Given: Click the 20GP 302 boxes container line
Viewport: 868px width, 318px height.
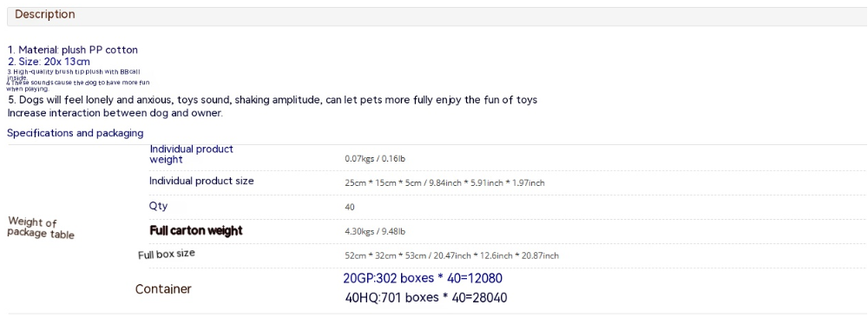Looking at the screenshot, I should click(x=423, y=278).
